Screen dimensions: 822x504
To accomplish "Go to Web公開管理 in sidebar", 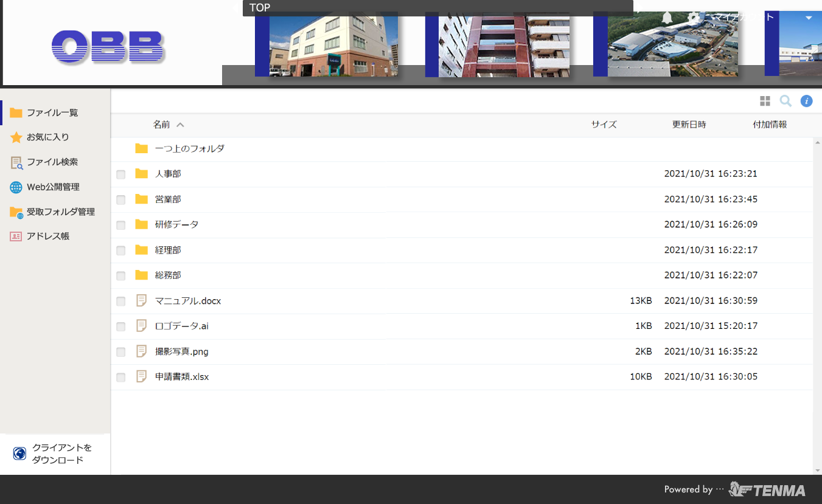I will pos(53,187).
